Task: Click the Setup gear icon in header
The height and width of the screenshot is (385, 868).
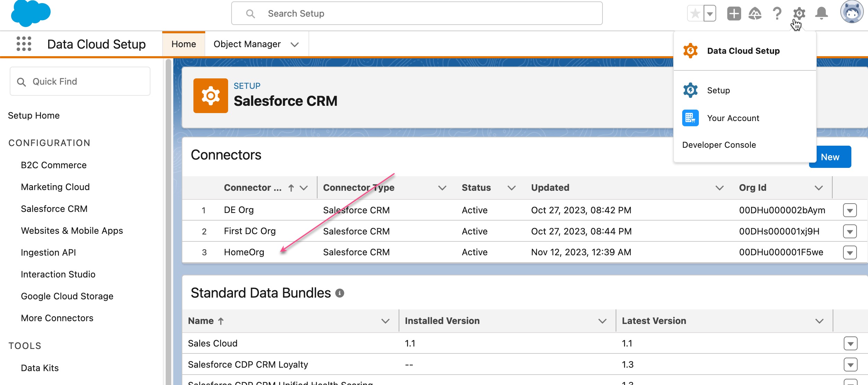Action: [799, 14]
